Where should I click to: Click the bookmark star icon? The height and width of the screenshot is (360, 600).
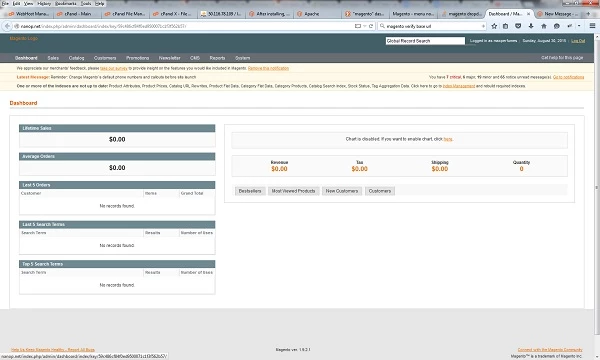[x=494, y=26]
